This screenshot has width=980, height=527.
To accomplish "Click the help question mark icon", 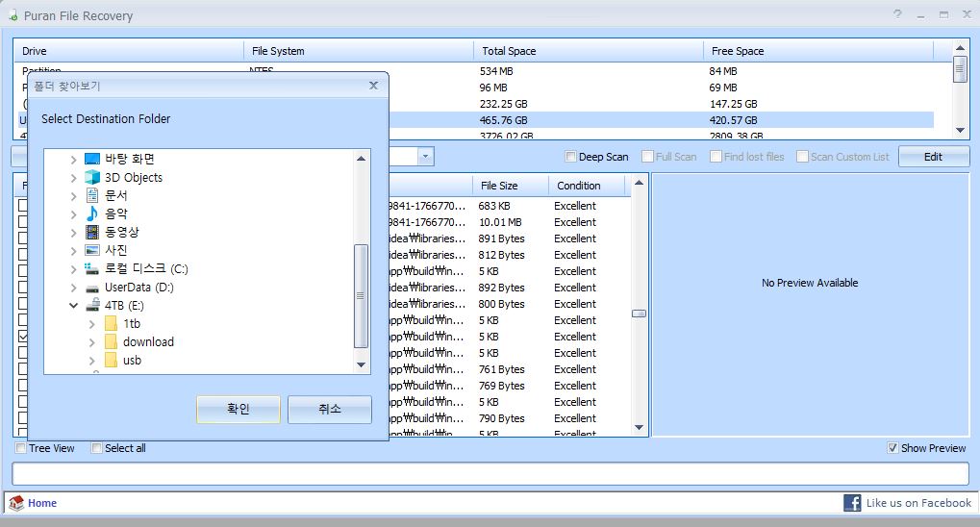I will (x=897, y=13).
